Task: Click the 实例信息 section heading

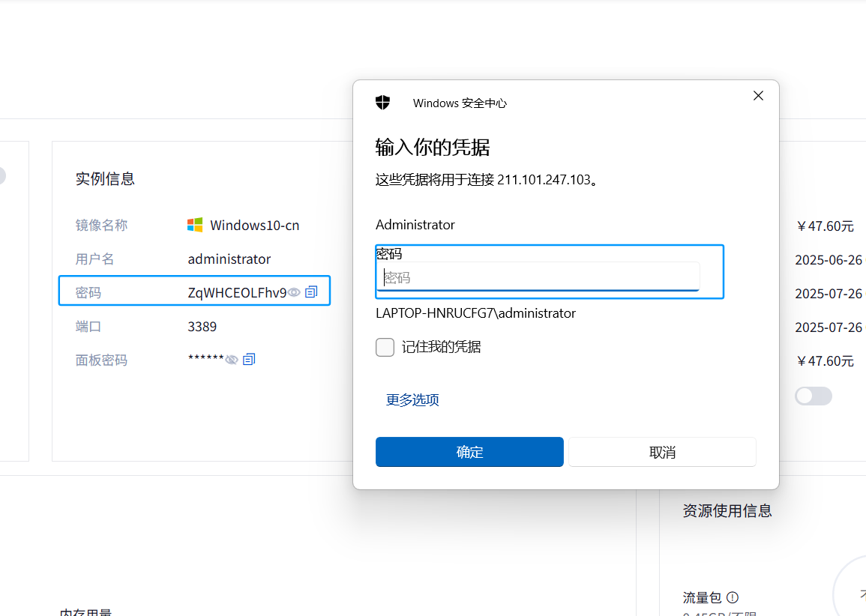Action: pyautogui.click(x=105, y=178)
